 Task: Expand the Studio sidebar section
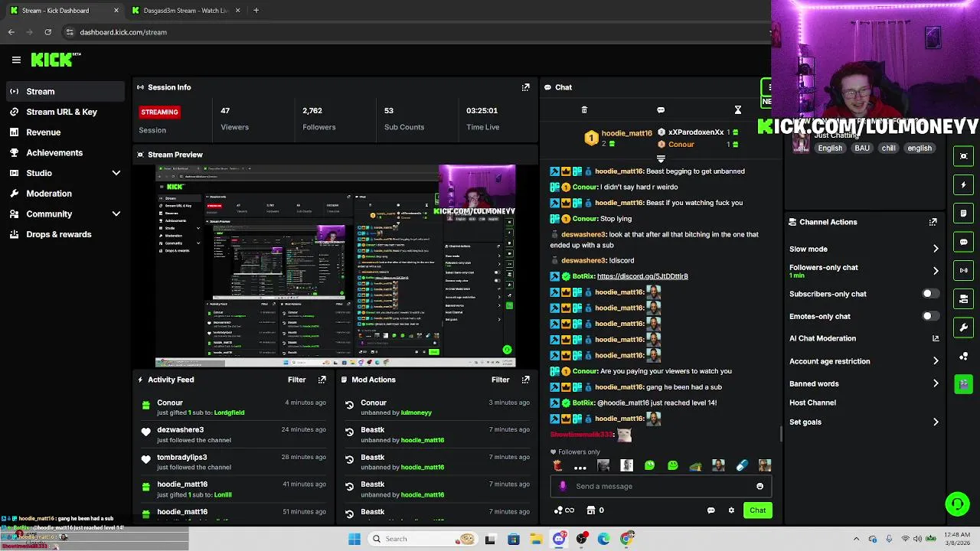coord(116,173)
